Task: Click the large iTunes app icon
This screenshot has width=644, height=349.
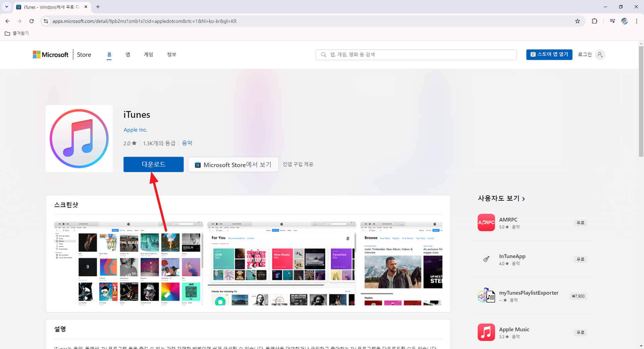Action: point(79,139)
